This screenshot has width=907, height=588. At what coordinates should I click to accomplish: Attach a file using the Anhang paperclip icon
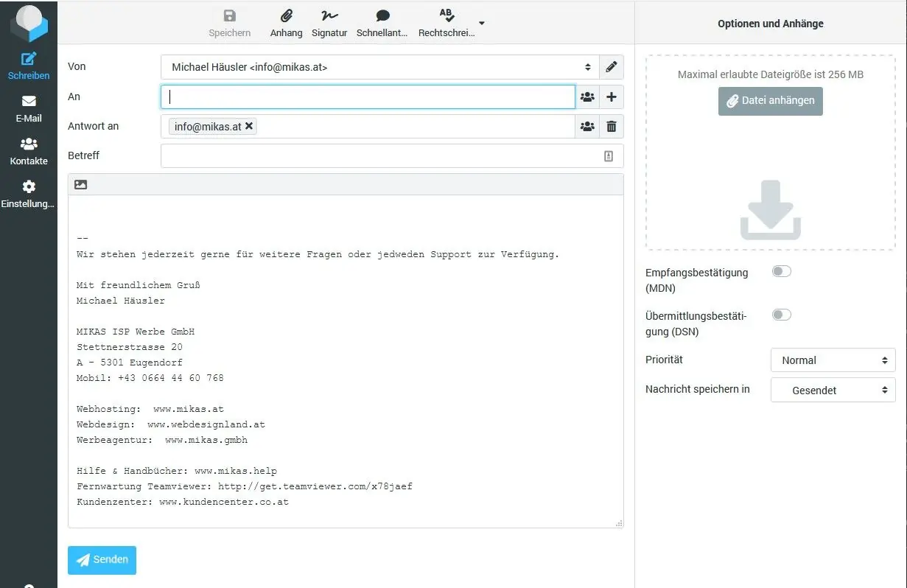pyautogui.click(x=286, y=21)
